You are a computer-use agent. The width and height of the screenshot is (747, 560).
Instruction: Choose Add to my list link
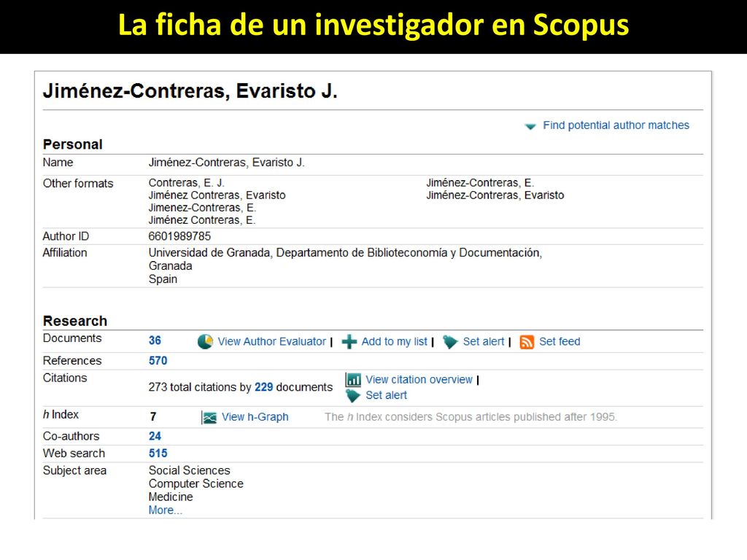tap(395, 341)
